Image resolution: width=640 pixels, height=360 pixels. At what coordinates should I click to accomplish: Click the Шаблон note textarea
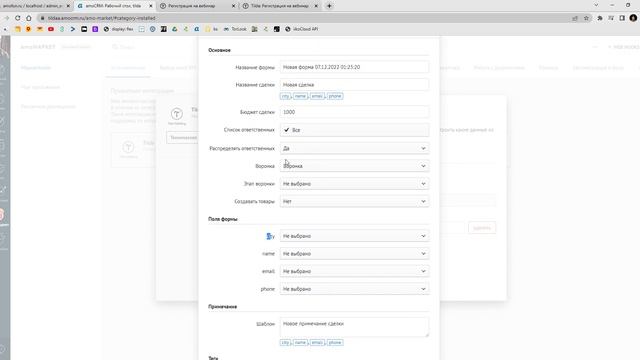point(354,327)
